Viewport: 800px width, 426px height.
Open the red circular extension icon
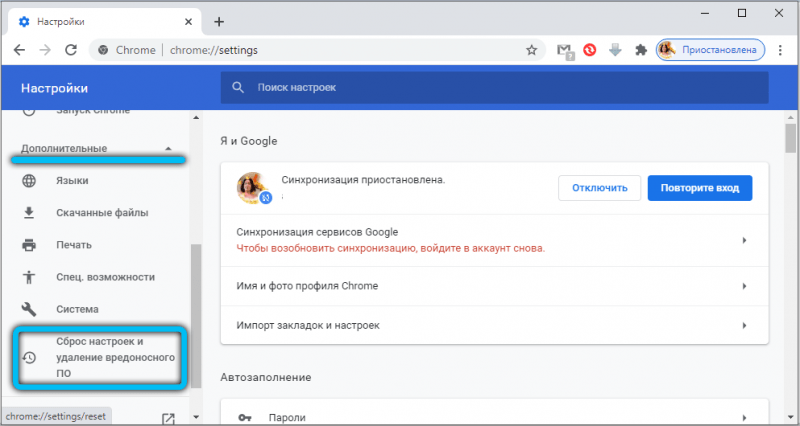(590, 50)
